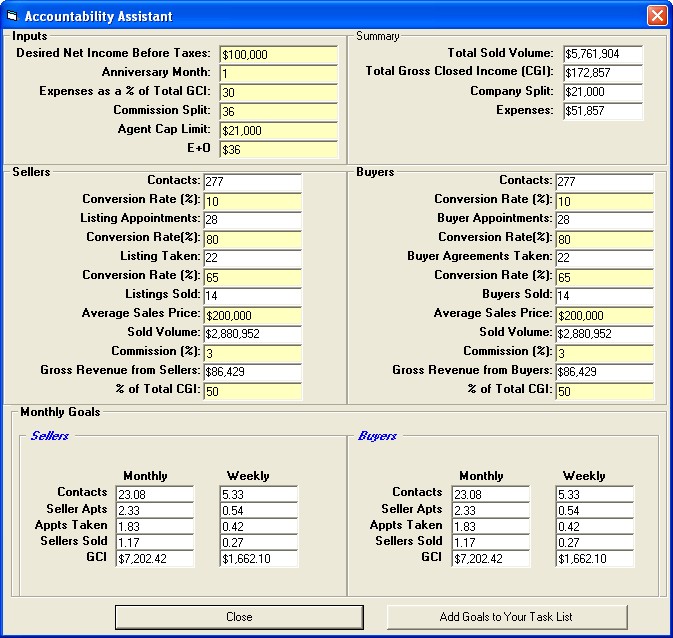This screenshot has height=638, width=673.
Task: Select the Anniversary Month input field
Action: pyautogui.click(x=279, y=73)
